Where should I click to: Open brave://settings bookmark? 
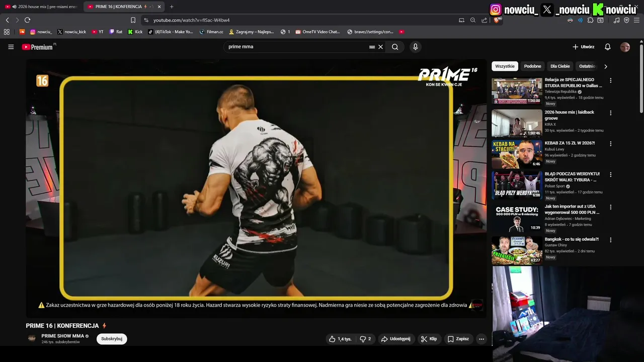click(370, 32)
